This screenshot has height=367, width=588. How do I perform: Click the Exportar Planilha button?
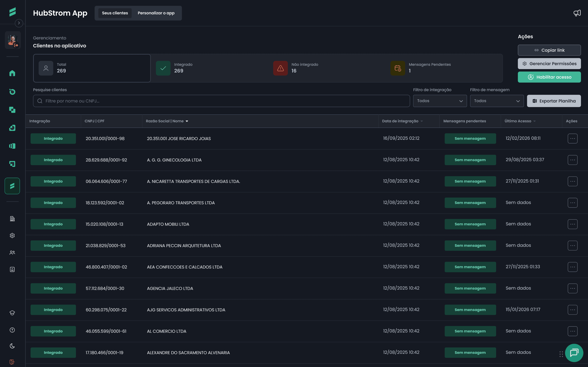[554, 101]
